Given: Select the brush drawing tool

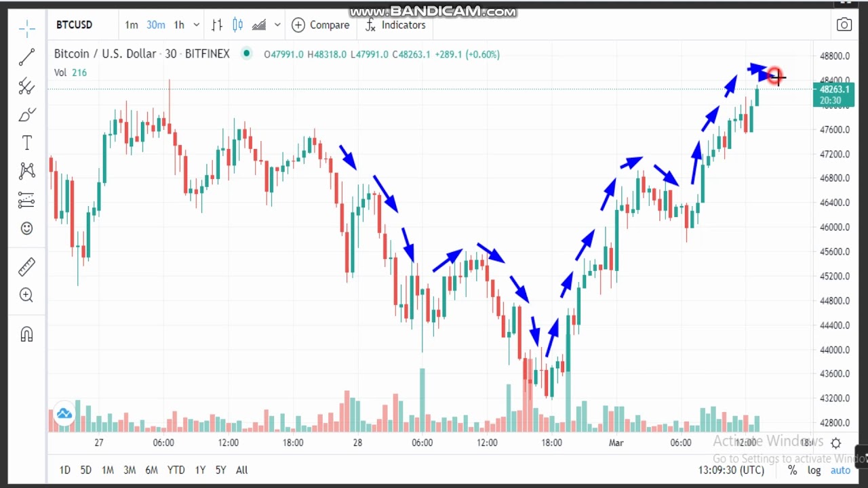Looking at the screenshot, I should [26, 115].
